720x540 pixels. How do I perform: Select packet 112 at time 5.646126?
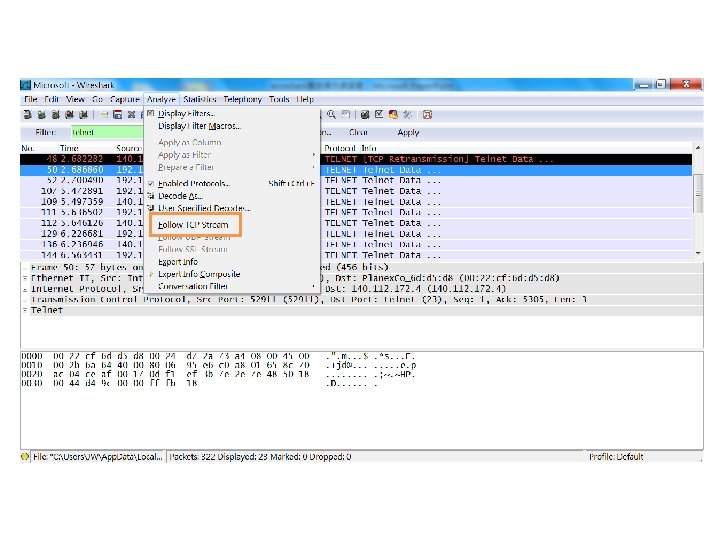[356, 223]
